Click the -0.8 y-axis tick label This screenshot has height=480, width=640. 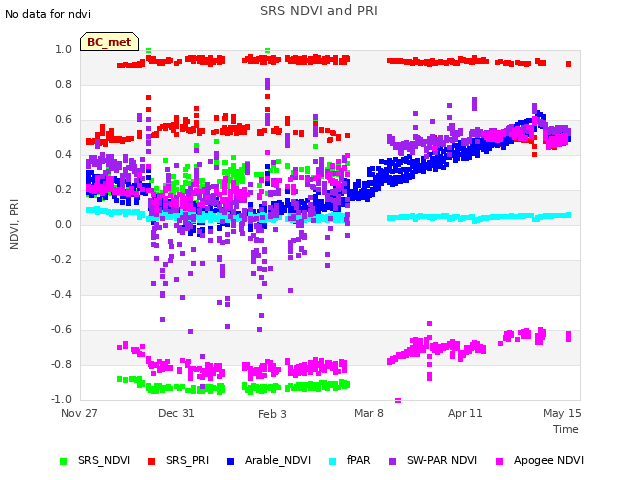click(61, 364)
